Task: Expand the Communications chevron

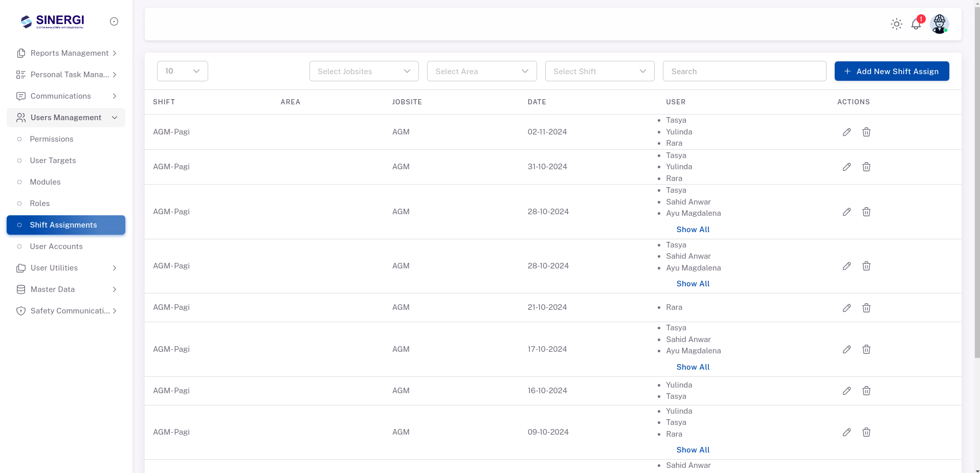Action: tap(115, 96)
